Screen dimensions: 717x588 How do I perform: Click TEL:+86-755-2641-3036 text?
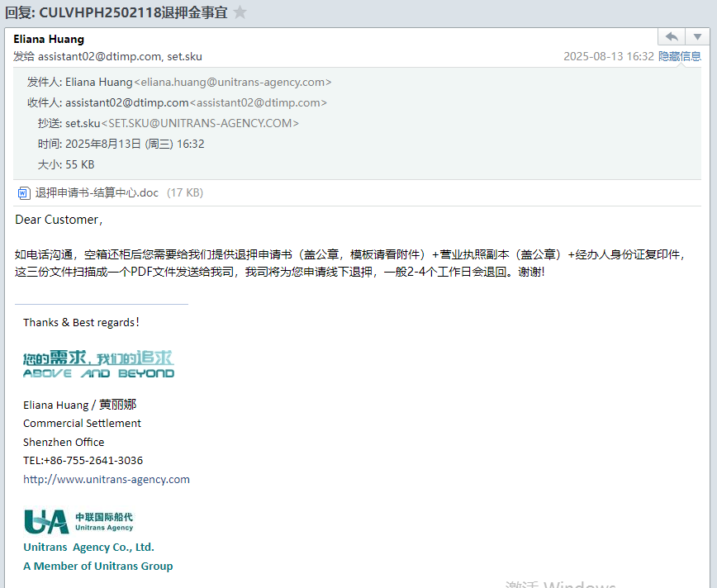point(83,461)
